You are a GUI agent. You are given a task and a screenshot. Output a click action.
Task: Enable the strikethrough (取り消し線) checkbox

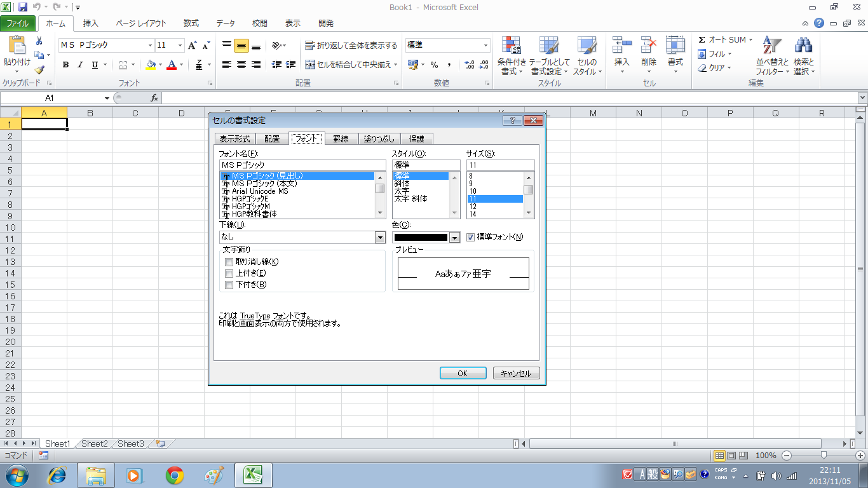click(229, 262)
